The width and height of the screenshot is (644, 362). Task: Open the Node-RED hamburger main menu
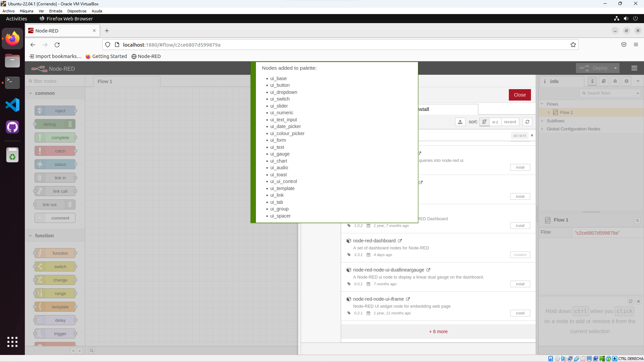[634, 68]
